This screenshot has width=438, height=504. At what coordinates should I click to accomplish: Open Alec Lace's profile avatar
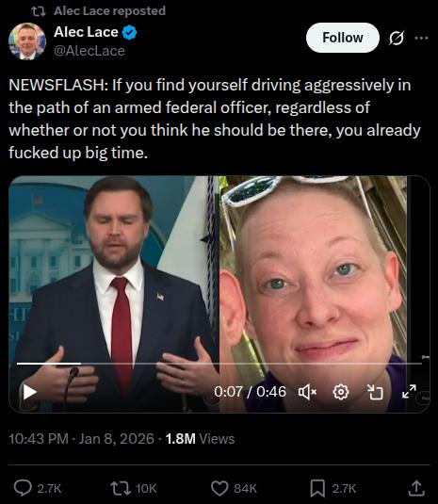tap(27, 41)
